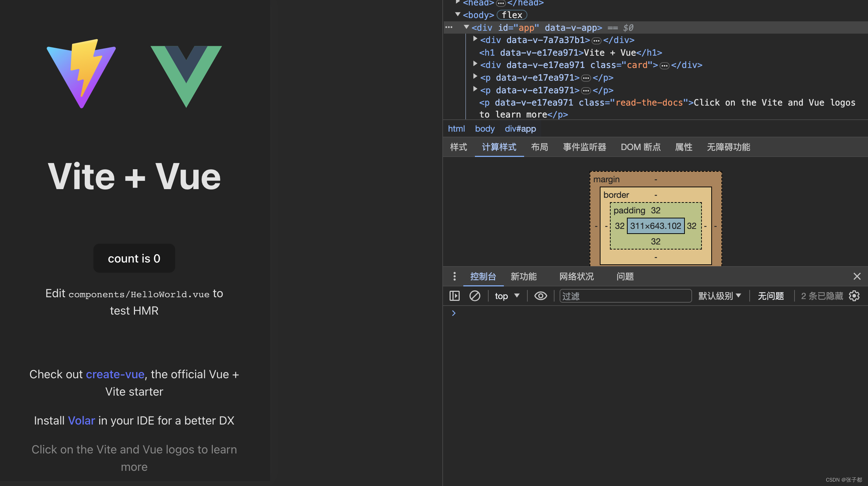Open the 问题 drawer tab
The image size is (868, 486).
(625, 277)
